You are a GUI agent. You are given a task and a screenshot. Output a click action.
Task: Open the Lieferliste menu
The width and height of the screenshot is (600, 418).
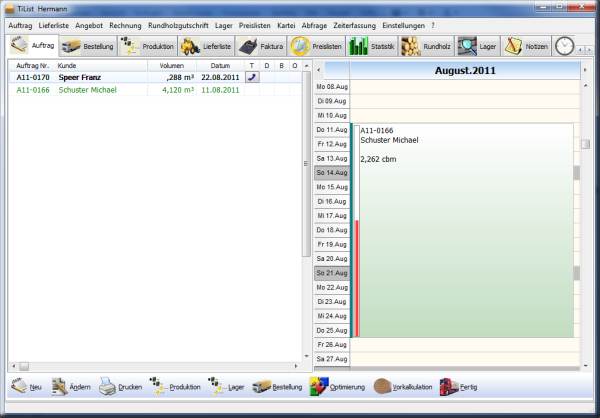[x=54, y=26]
